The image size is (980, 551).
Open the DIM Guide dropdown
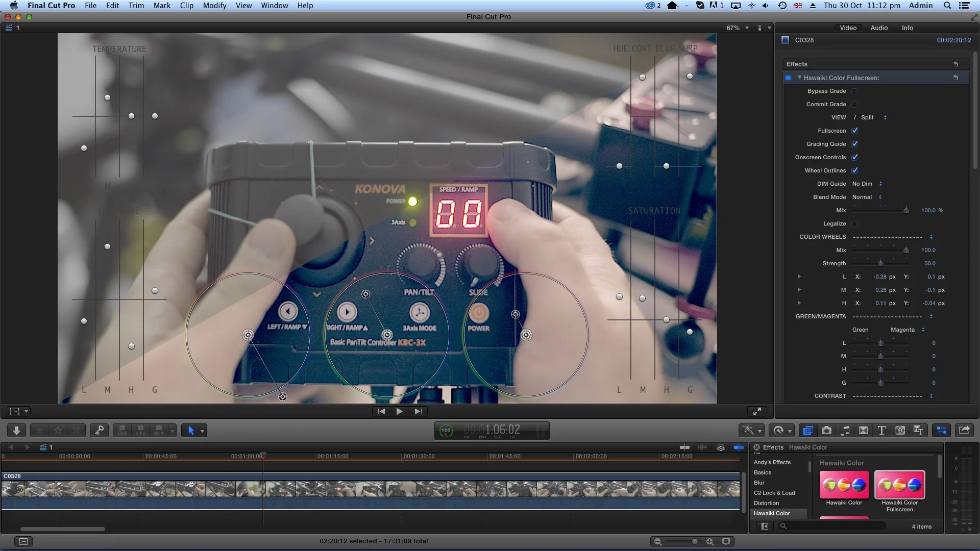pyautogui.click(x=867, y=184)
